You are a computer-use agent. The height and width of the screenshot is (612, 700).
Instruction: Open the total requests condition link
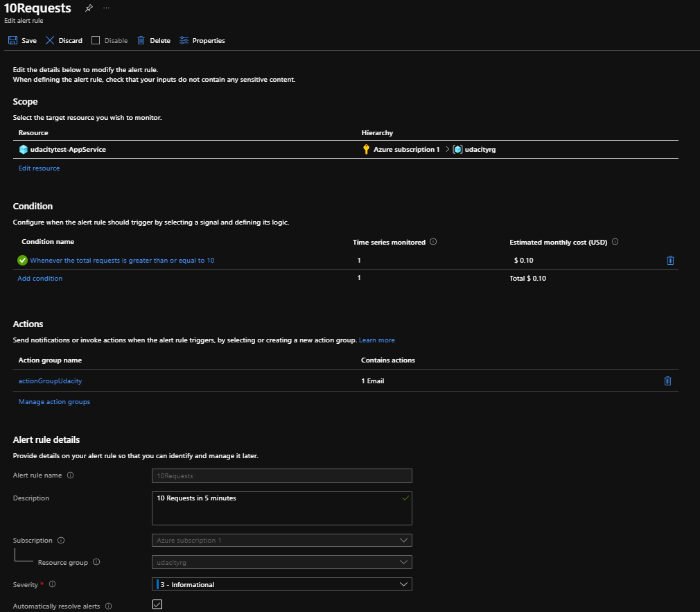pos(122,260)
